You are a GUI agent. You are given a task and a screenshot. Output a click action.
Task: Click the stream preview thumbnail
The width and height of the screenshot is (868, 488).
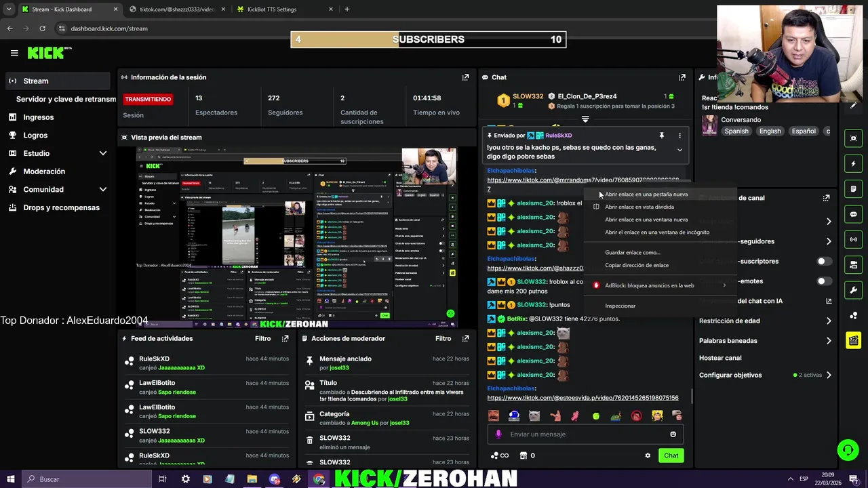coord(297,237)
